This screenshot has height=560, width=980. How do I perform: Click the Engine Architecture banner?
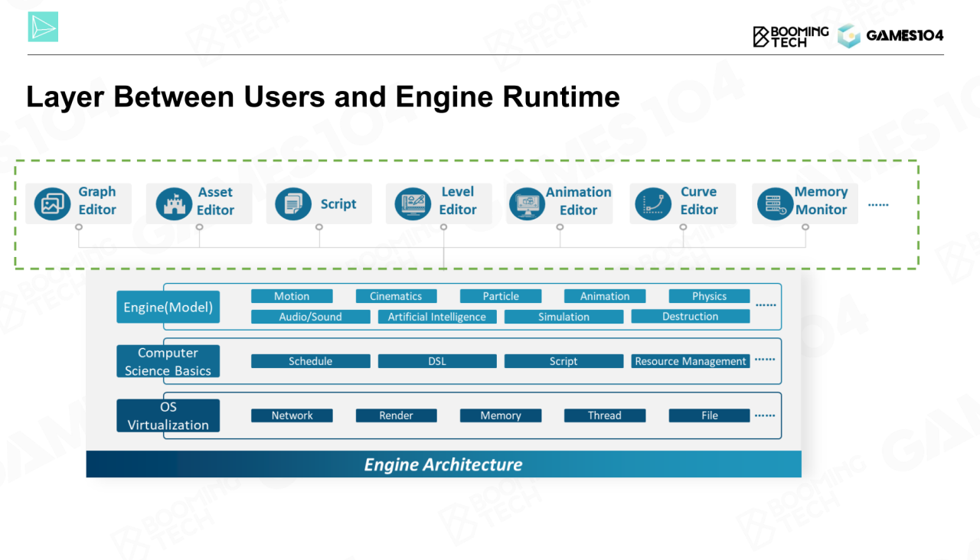443,464
